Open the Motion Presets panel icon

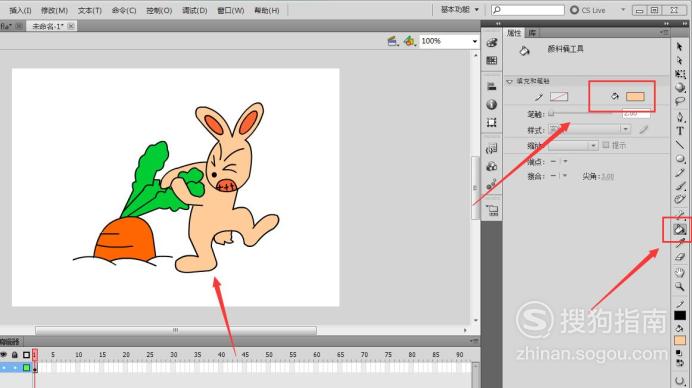point(492,185)
